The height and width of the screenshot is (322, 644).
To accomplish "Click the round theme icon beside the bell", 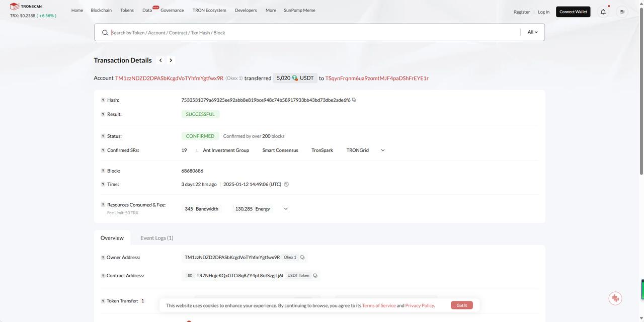I will point(622,12).
